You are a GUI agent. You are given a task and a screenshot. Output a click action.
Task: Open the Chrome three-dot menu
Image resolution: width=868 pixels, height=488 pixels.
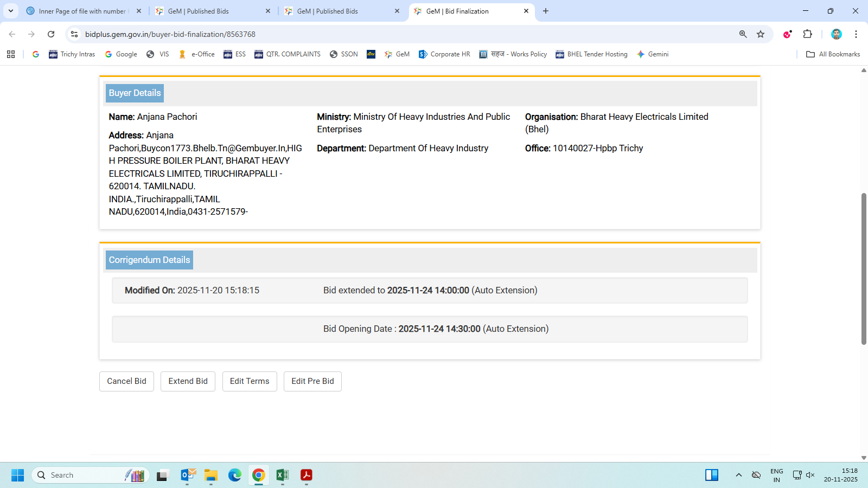pos(856,34)
